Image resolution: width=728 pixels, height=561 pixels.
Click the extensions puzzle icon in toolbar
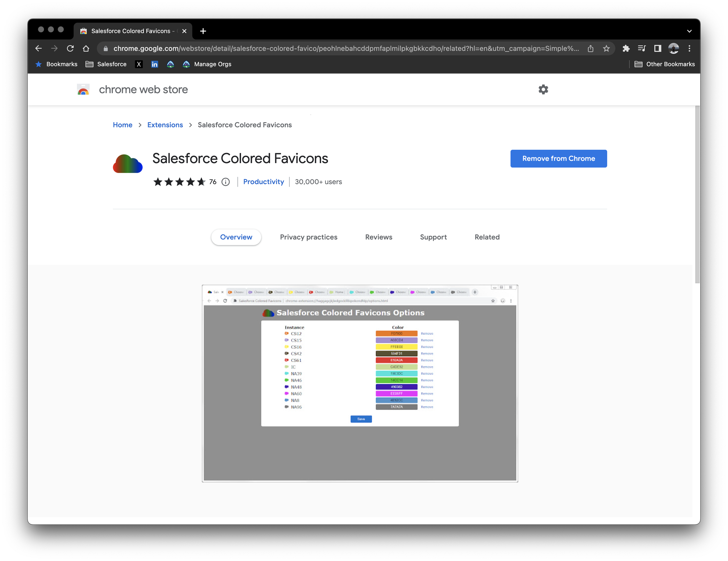(x=626, y=48)
